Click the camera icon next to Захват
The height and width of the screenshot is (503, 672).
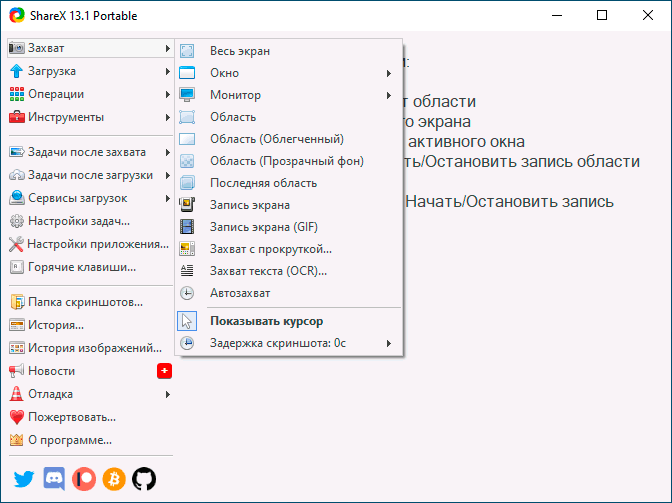click(x=17, y=48)
